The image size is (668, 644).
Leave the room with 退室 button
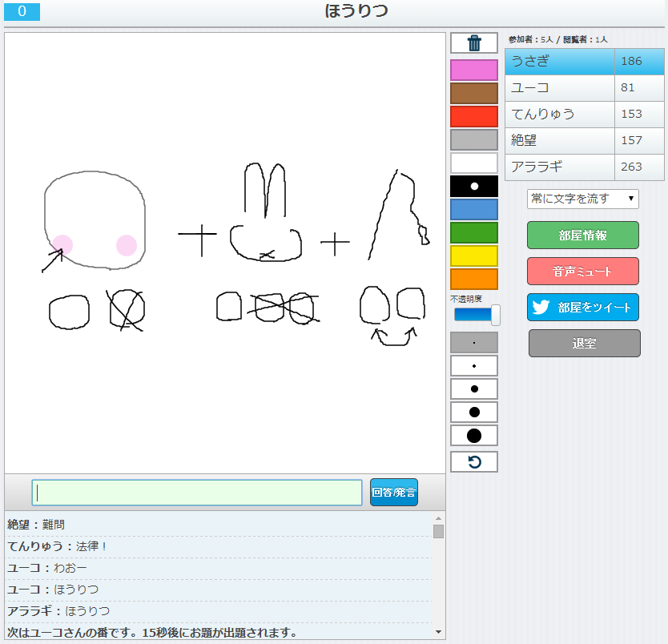pyautogui.click(x=584, y=344)
